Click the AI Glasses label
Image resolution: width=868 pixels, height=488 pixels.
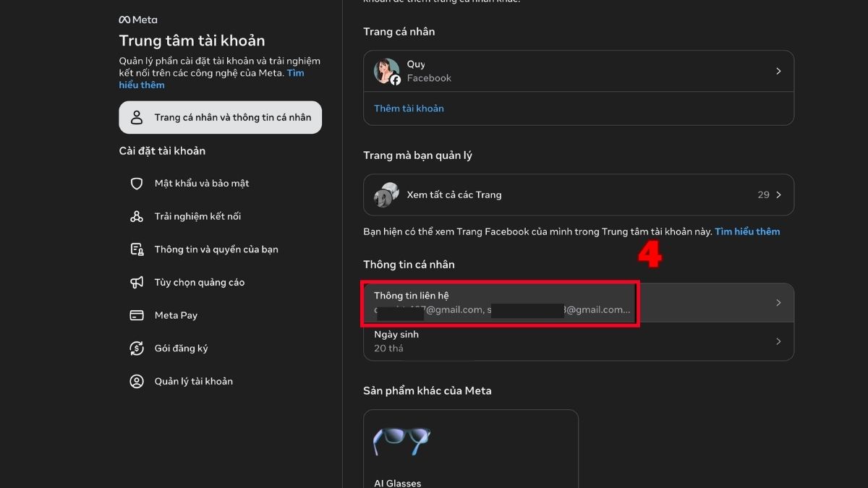397,483
